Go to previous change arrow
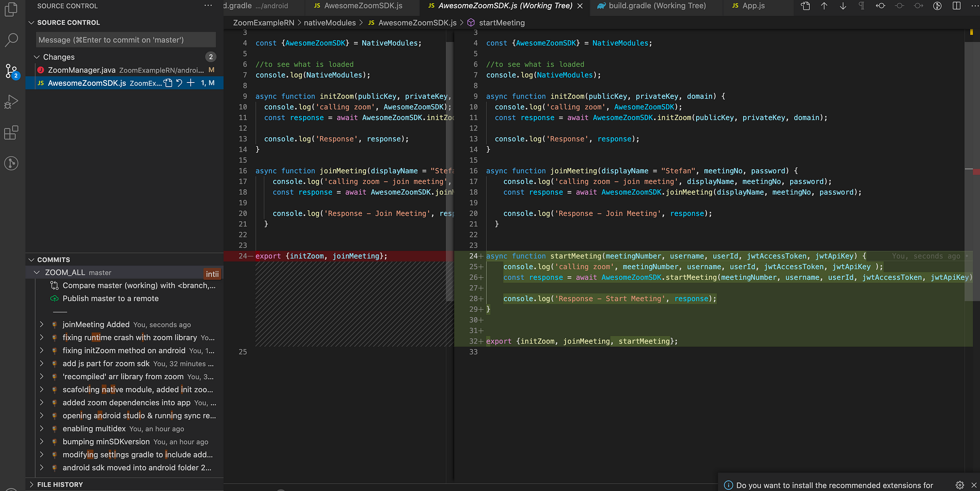The height and width of the screenshot is (491, 980). 824,6
